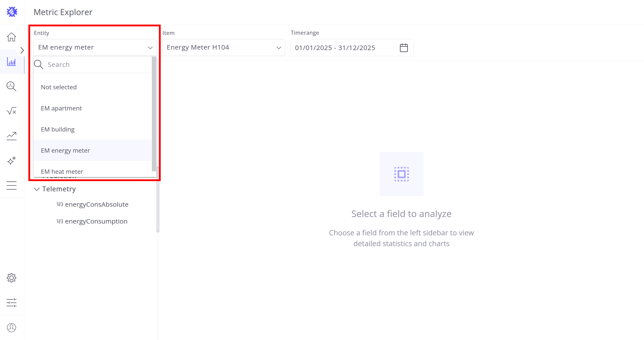This screenshot has width=644, height=340.
Task: Choose the Not selected option
Action: (59, 87)
